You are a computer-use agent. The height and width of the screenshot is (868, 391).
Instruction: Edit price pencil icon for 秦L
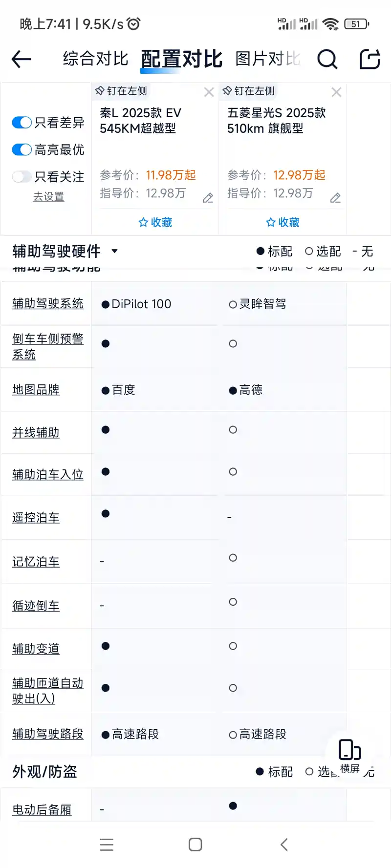208,198
